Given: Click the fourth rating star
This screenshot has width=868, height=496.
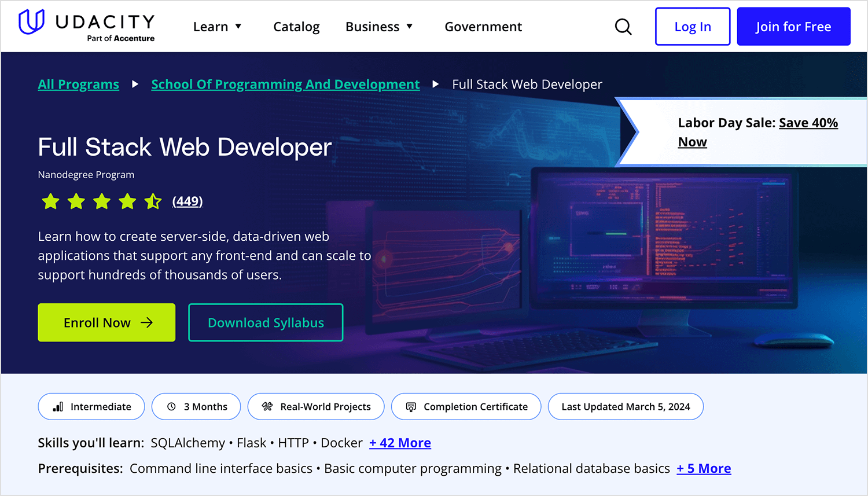Looking at the screenshot, I should coord(127,201).
